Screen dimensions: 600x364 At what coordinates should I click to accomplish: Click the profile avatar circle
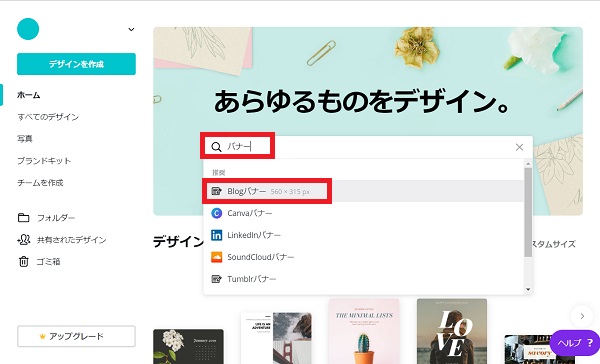(28, 29)
